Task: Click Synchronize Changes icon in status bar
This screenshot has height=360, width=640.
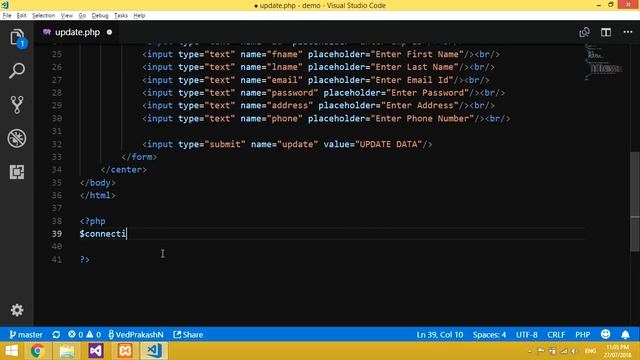Action: point(56,335)
